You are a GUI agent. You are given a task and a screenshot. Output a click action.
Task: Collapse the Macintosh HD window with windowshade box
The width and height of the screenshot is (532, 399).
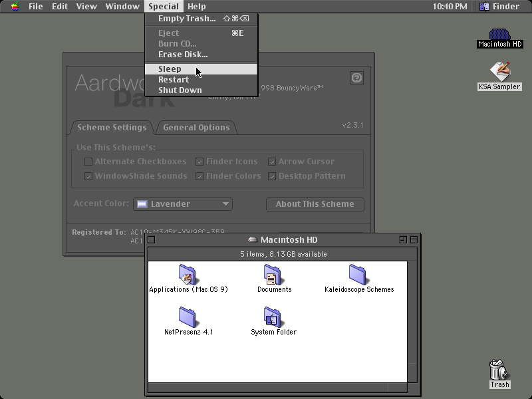(414, 240)
